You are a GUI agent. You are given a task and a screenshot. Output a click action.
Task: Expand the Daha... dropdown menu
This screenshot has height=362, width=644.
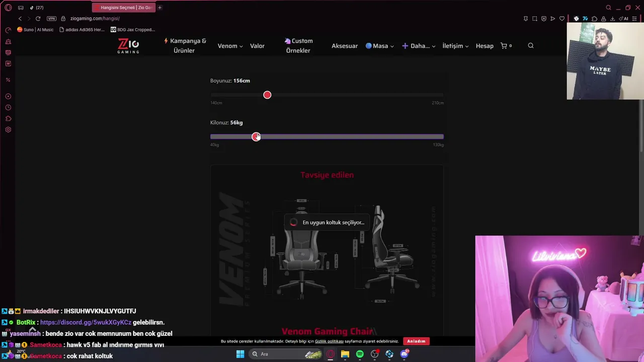coord(418,46)
